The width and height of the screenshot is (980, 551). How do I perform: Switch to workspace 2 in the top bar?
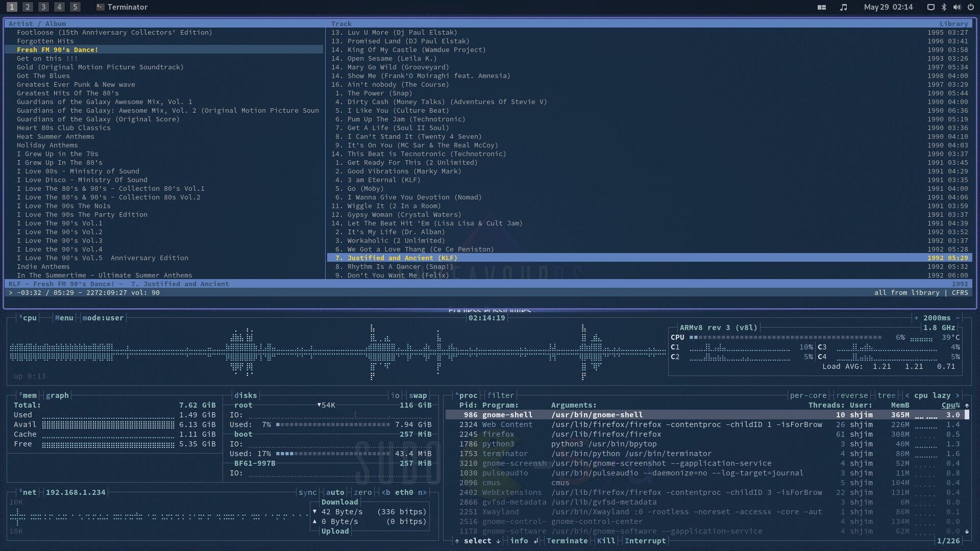28,7
